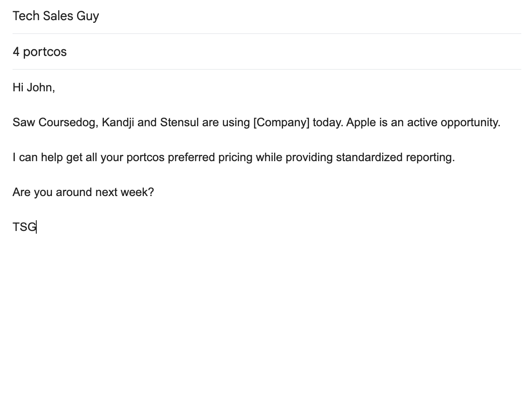Click the divider below the subject line
This screenshot has height=393, width=532.
point(267,69)
